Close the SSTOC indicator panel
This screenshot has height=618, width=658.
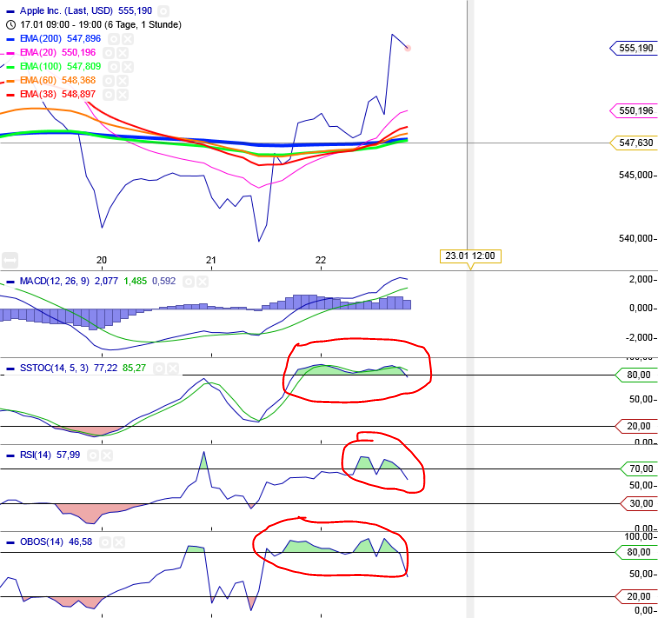point(172,369)
